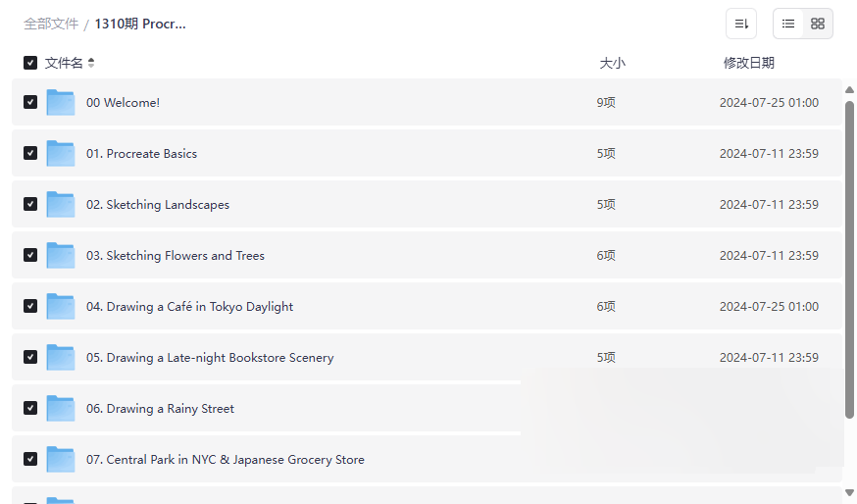This screenshot has width=857, height=504.
Task: Click the 1310期 Procr... breadcrumb item
Action: pos(140,25)
